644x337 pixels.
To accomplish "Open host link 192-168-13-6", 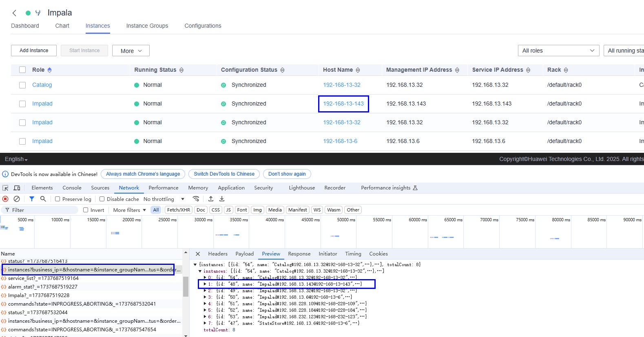I will pyautogui.click(x=340, y=141).
